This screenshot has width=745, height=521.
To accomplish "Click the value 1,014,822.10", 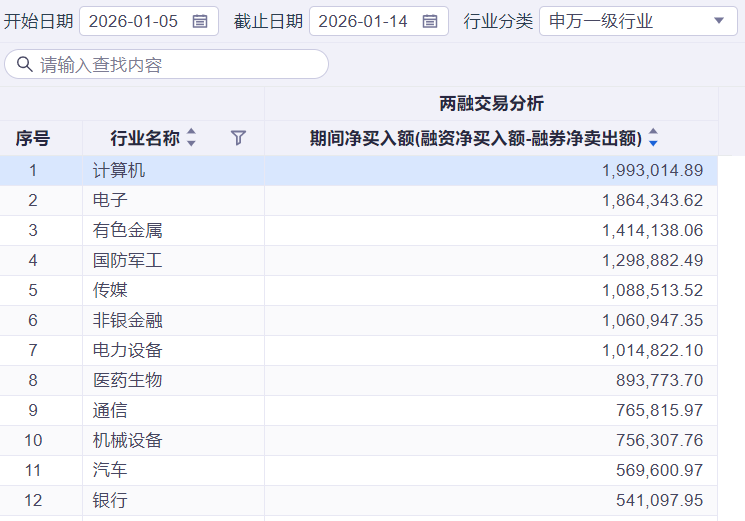I will coord(652,350).
